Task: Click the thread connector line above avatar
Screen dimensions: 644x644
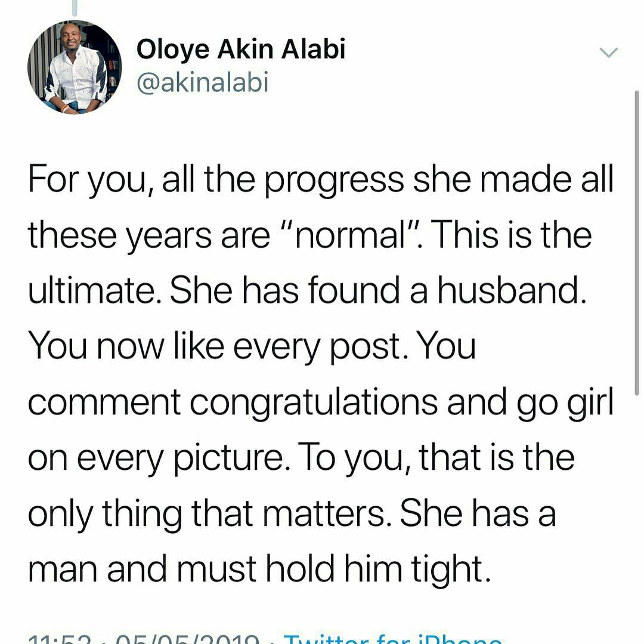Action: [75, 7]
